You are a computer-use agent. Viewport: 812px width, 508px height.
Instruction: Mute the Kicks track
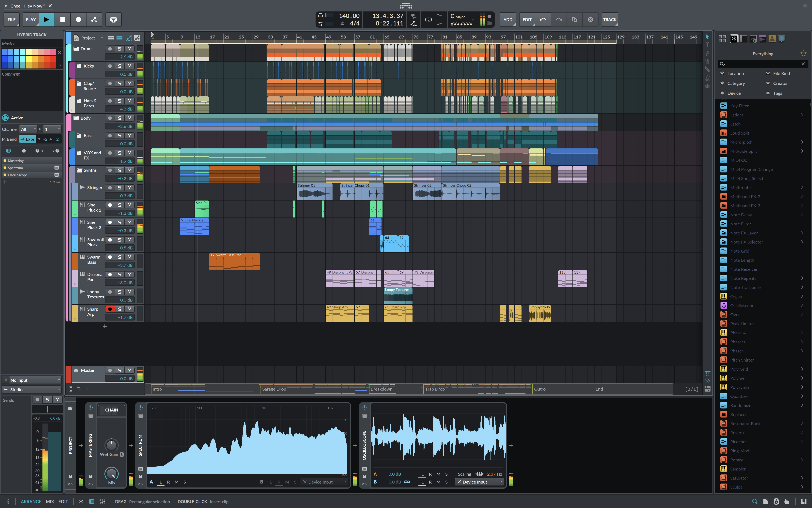[129, 66]
